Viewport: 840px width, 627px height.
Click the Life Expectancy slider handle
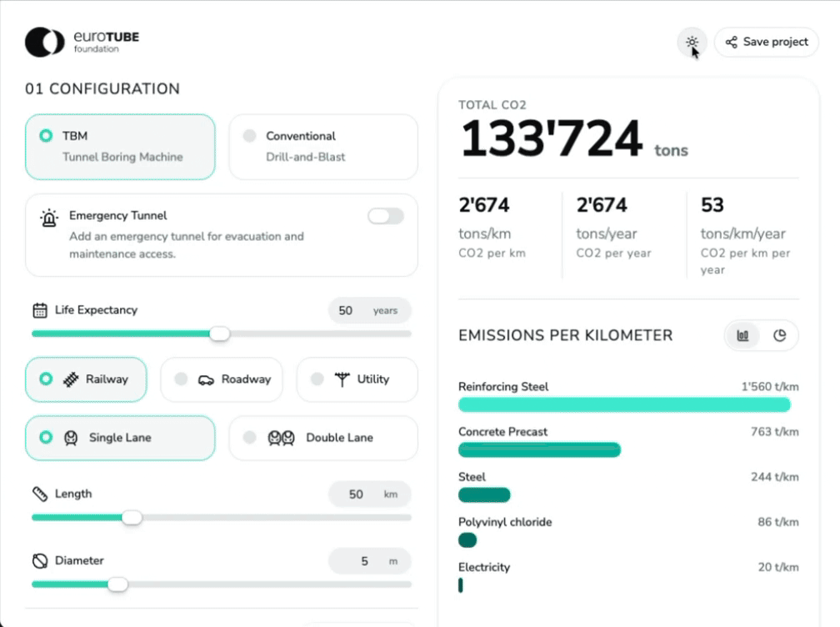[x=219, y=334]
